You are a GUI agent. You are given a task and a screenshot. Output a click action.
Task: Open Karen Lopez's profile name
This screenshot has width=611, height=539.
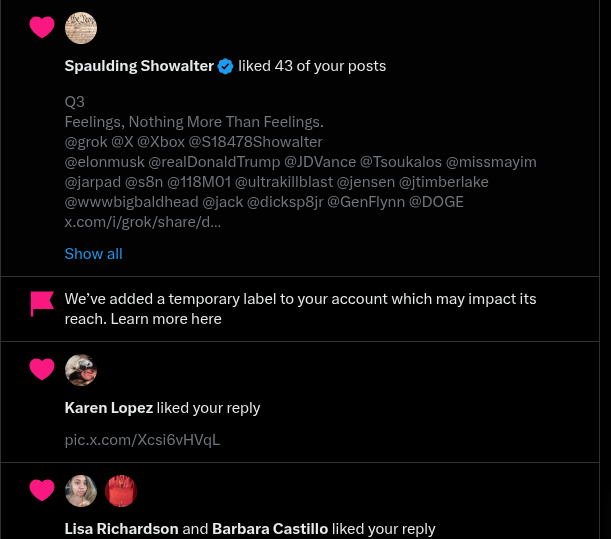point(108,408)
